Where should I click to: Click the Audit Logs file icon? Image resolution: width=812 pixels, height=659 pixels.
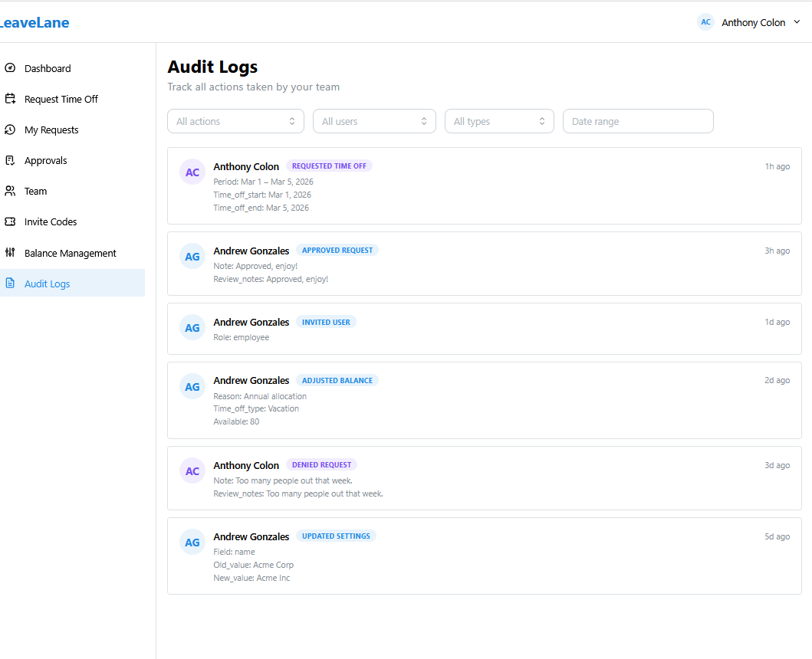tap(10, 284)
